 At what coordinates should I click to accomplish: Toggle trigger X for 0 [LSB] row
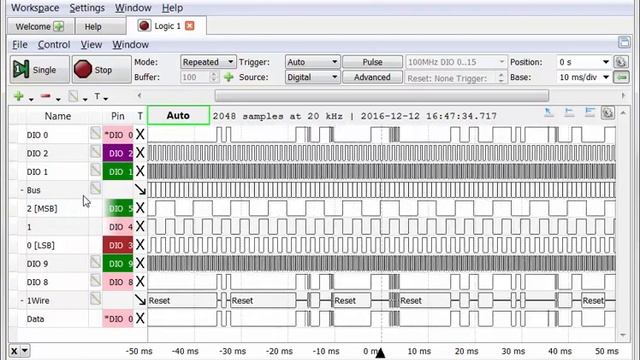click(x=140, y=244)
